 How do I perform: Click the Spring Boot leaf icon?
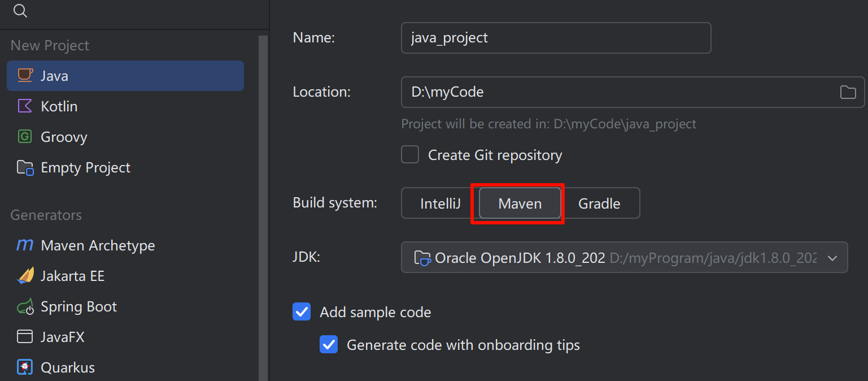pyautogui.click(x=25, y=307)
